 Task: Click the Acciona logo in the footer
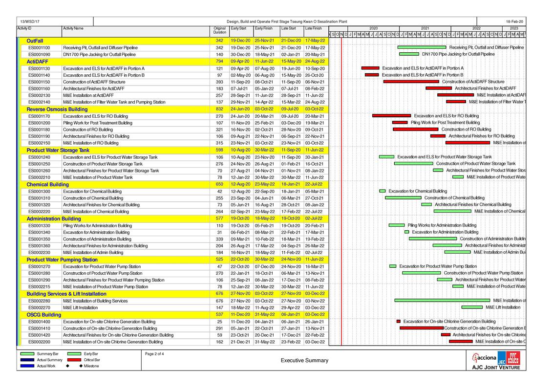pyautogui.click(x=484, y=357)
